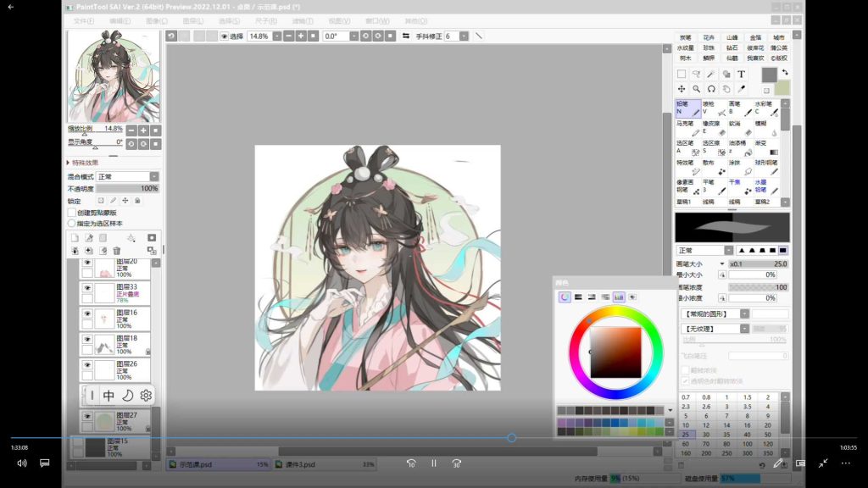Switch to the 示范课.psd document tab
Image resolution: width=868 pixels, height=488 pixels.
click(219, 465)
